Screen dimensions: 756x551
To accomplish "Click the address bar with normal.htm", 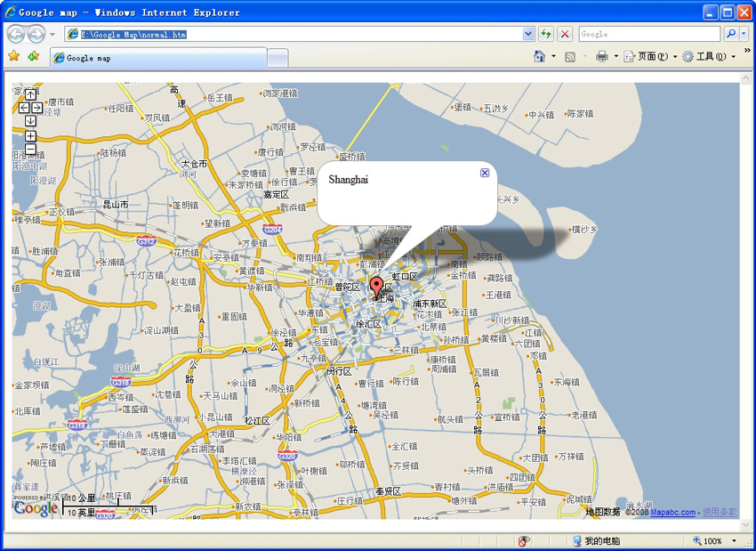I will point(294,34).
